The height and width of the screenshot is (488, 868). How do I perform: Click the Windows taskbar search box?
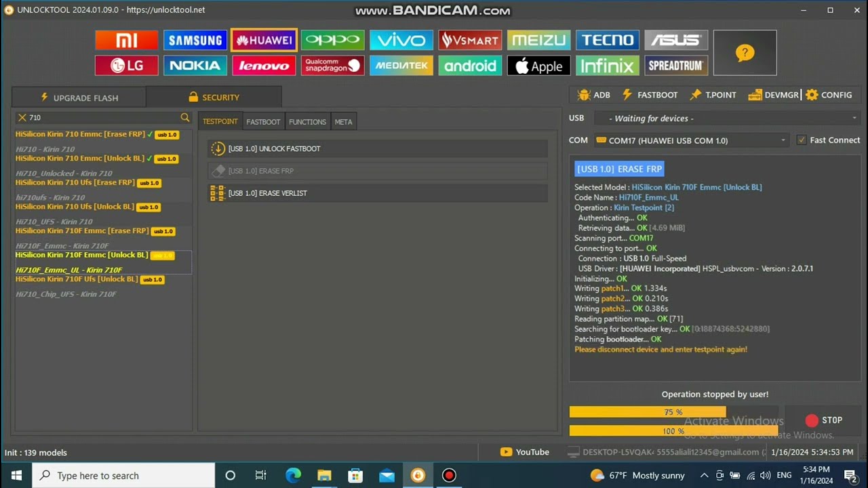point(124,475)
